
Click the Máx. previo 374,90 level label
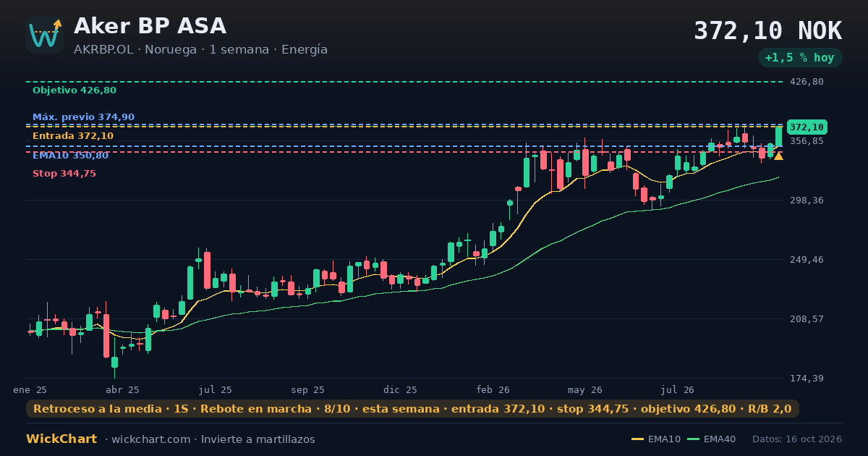pyautogui.click(x=83, y=117)
